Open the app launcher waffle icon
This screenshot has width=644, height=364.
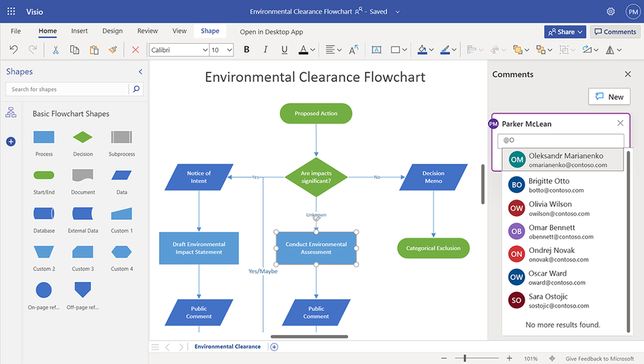11,12
